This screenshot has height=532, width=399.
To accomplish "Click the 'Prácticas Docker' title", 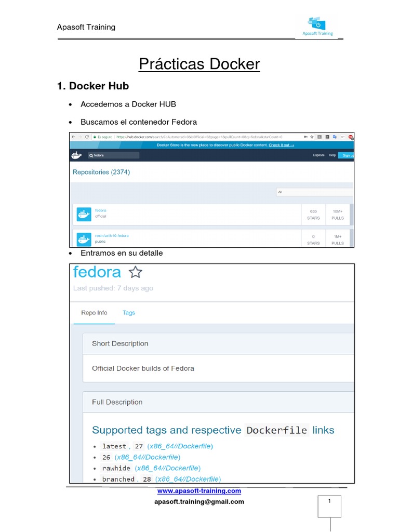I will coord(199,64).
